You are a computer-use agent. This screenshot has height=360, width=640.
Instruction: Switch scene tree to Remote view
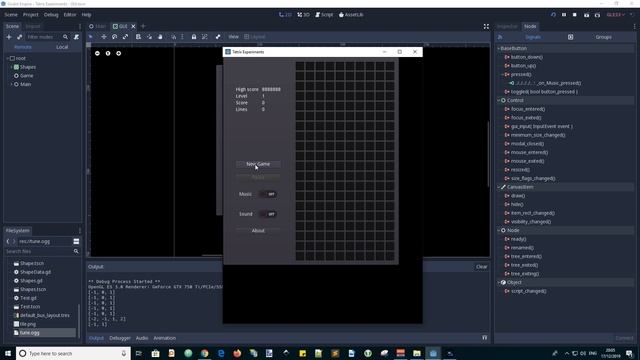(x=23, y=47)
